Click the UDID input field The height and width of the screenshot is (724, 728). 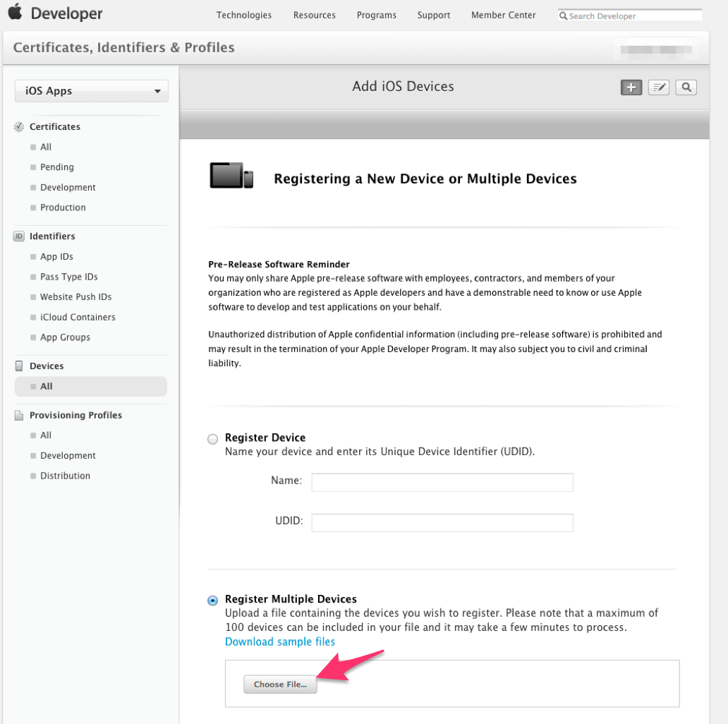click(x=442, y=522)
